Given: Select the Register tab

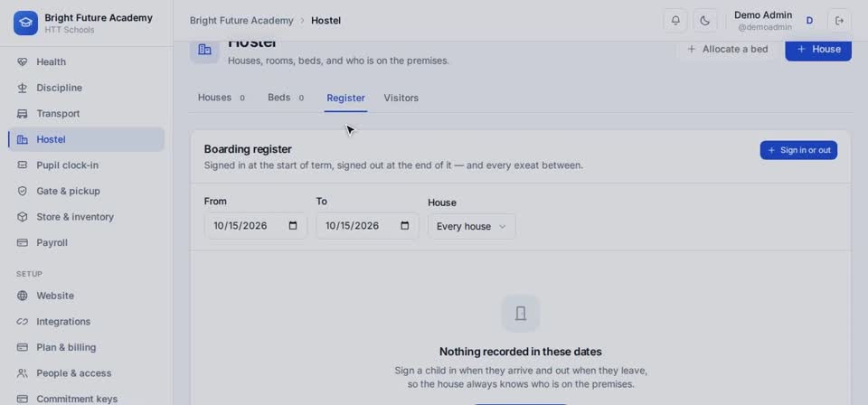Looking at the screenshot, I should point(345,98).
